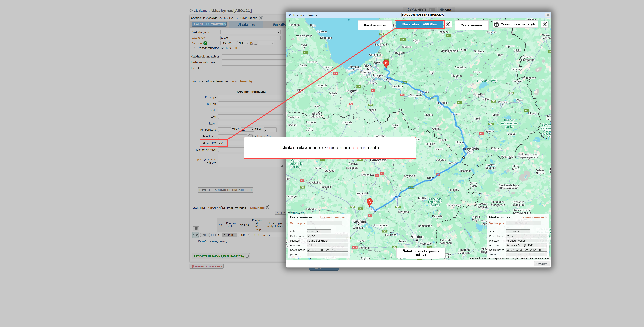Open the T.Rež. dropdown
Image resolution: width=644 pixels, height=327 pixels.
[x=247, y=130]
